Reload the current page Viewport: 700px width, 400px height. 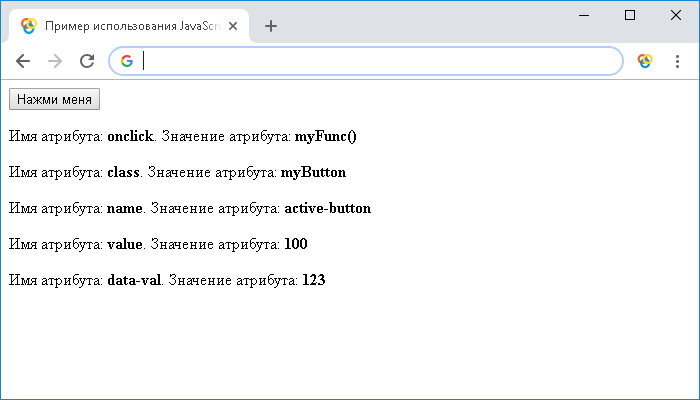click(87, 61)
